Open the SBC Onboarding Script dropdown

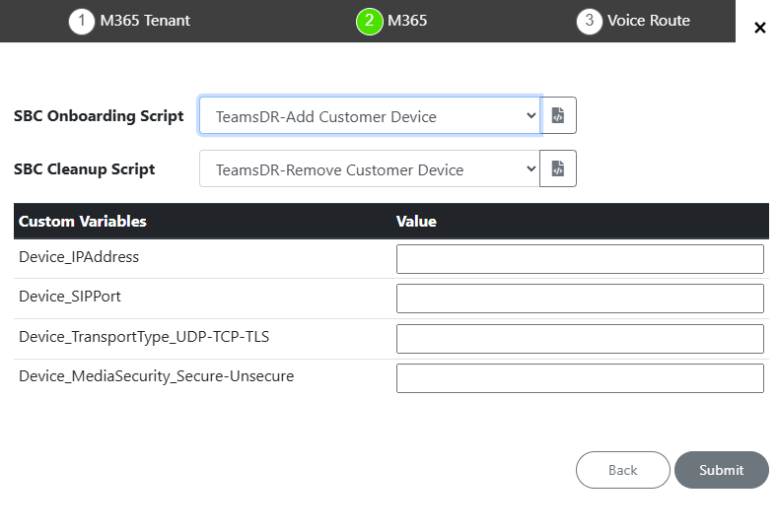click(x=370, y=115)
